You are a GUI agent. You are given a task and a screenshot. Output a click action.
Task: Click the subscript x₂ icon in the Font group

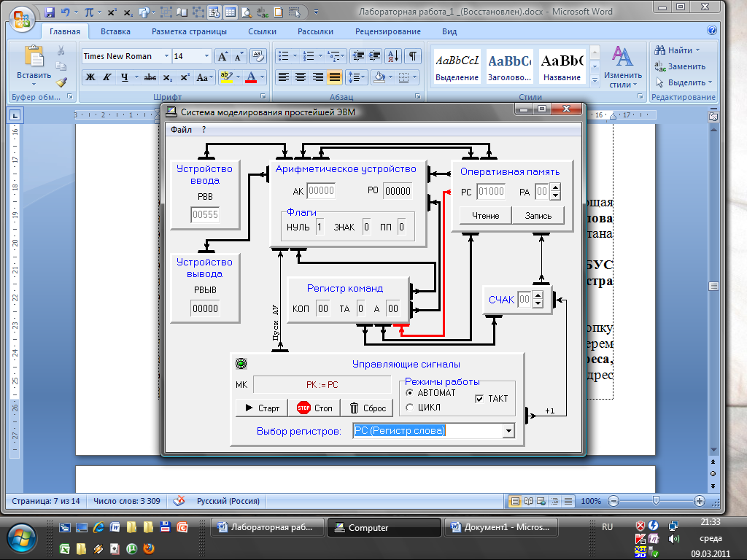pyautogui.click(x=168, y=77)
